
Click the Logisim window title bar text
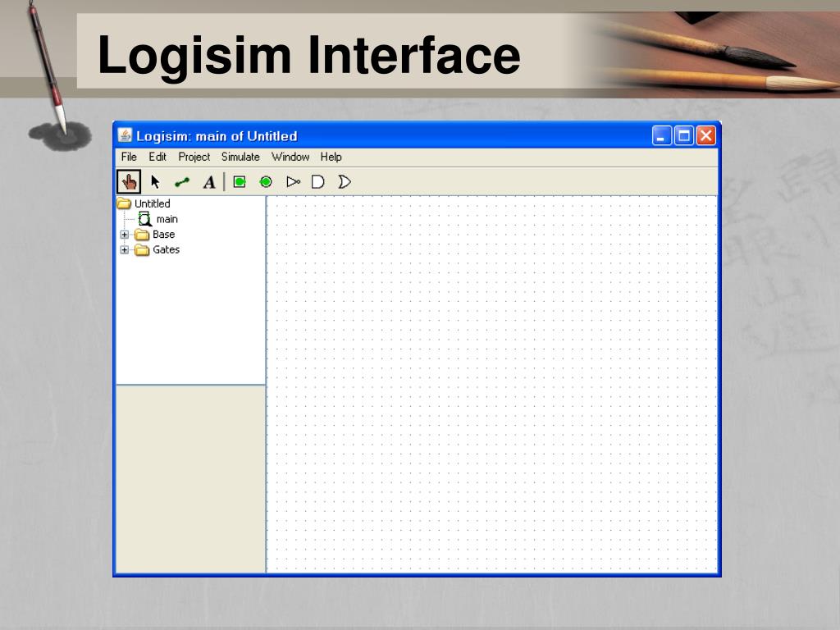tap(217, 136)
